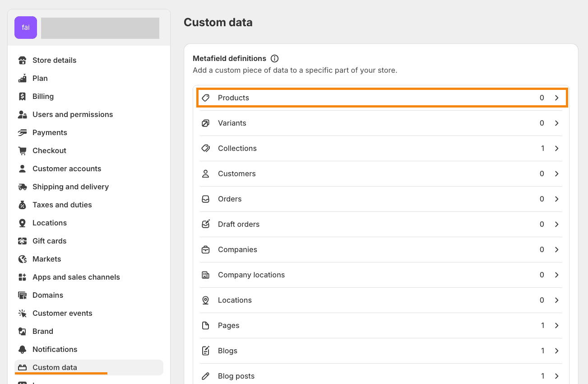Open Users and permissions settings
This screenshot has width=588, height=384.
(89, 114)
